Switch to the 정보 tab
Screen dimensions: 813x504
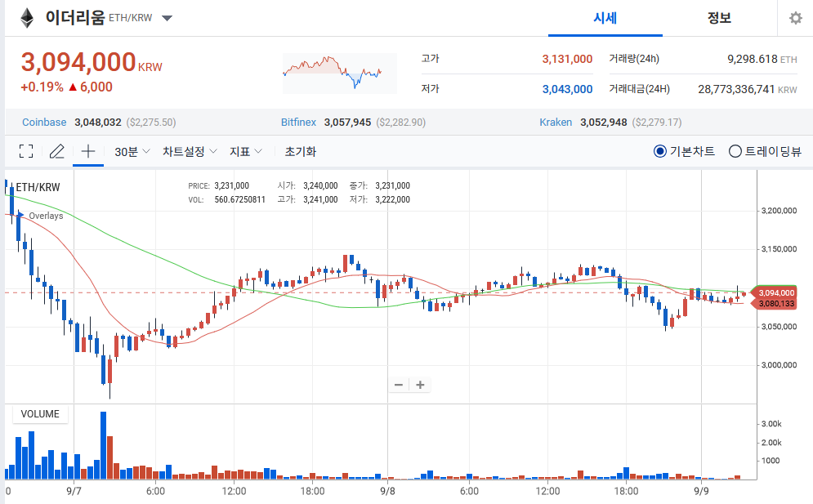[719, 18]
